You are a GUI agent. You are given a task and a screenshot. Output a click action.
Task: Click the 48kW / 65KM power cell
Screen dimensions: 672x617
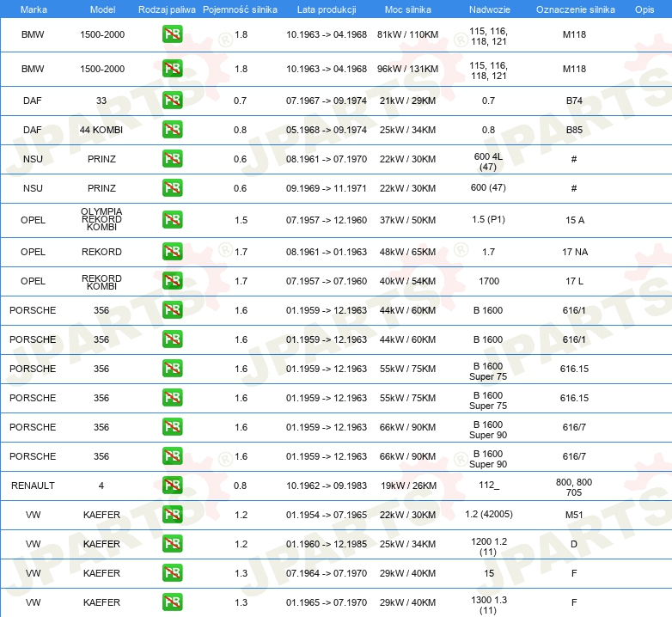point(407,252)
